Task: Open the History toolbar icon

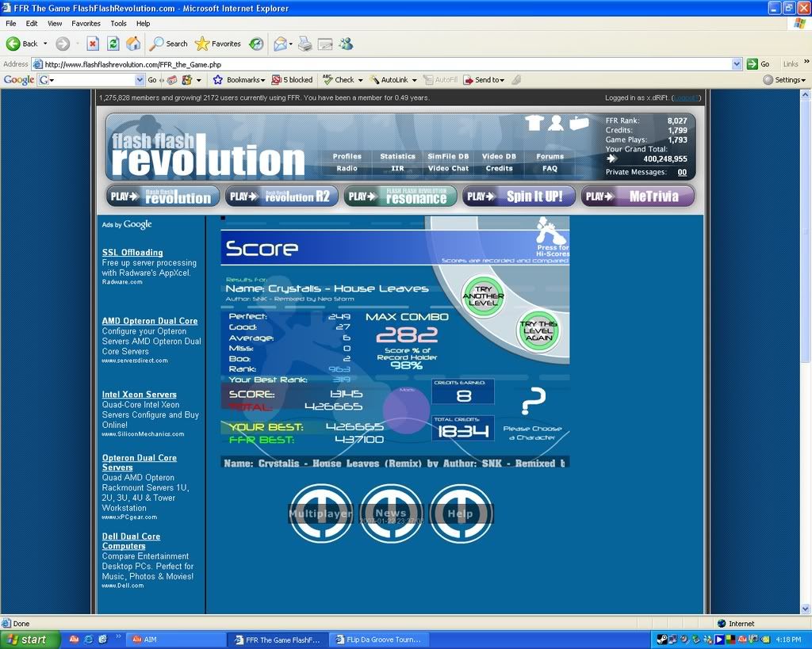Action: [256, 44]
